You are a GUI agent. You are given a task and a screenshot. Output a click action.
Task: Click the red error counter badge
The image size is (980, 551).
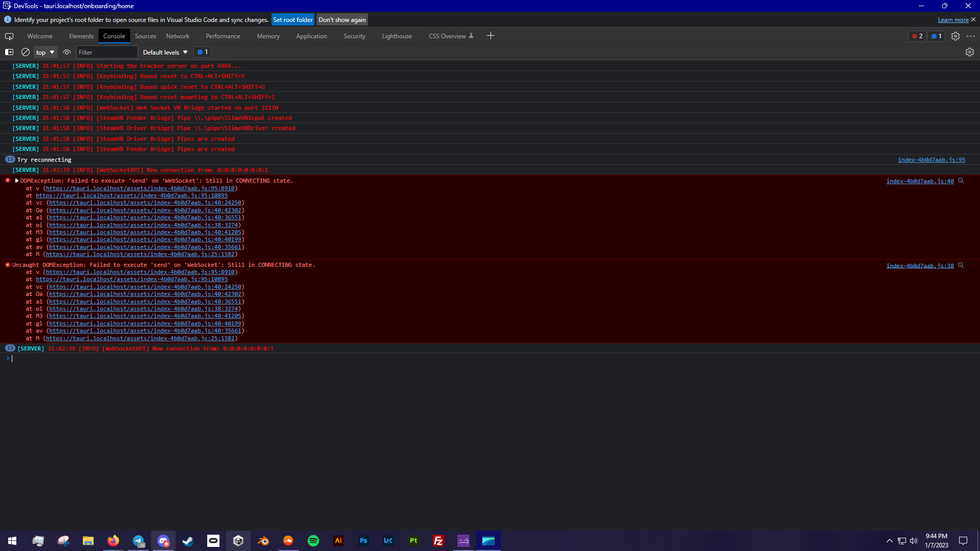click(917, 36)
